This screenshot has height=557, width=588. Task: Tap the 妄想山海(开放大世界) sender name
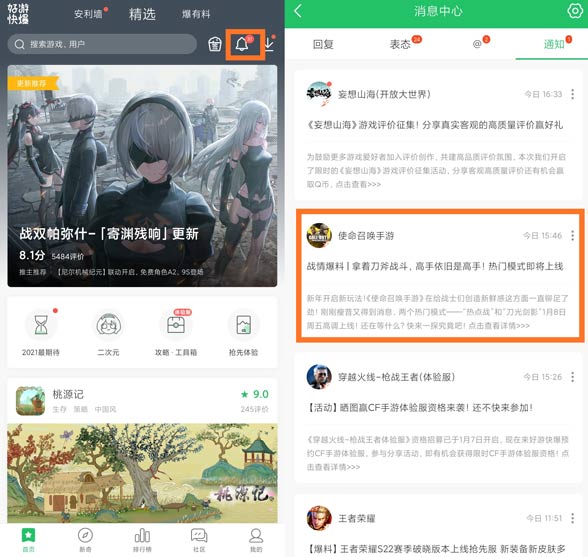[x=384, y=94]
